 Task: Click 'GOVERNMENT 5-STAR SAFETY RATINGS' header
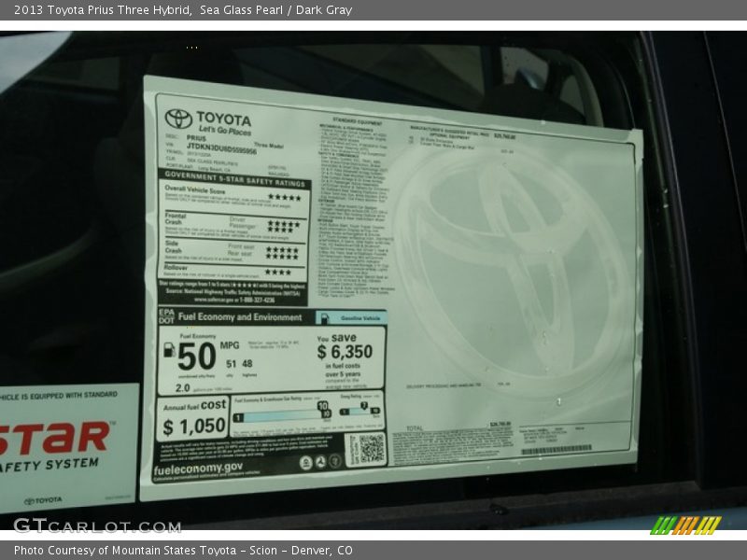235,179
